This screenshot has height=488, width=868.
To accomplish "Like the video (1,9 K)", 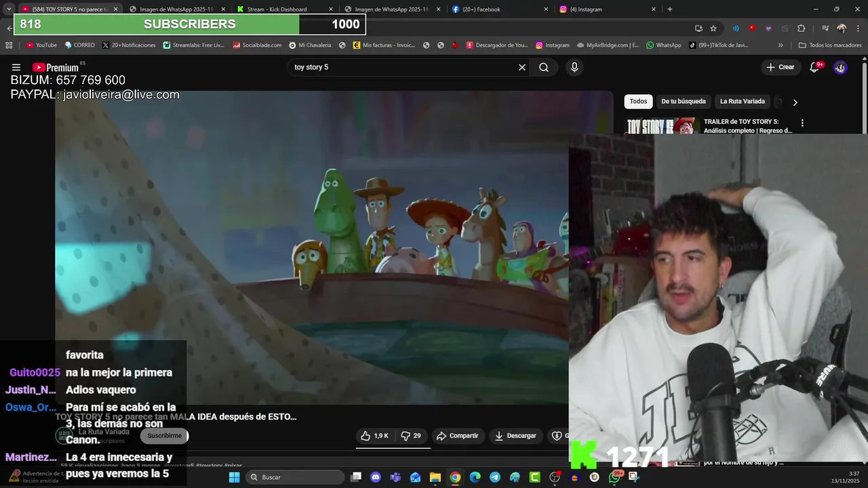I will point(374,436).
